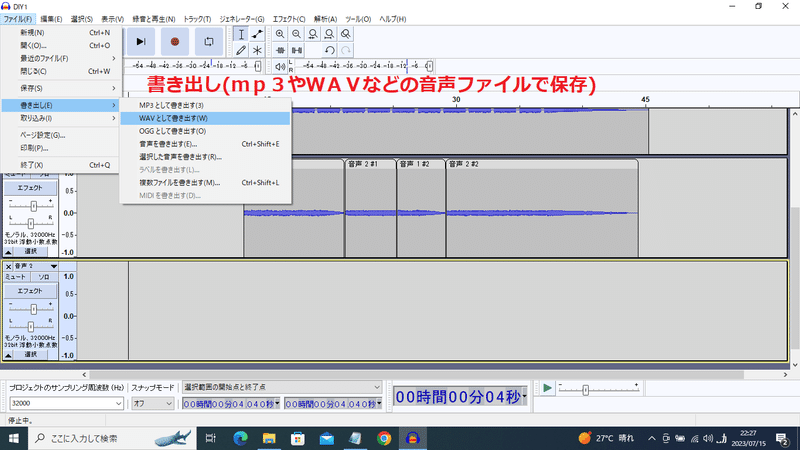Click Audacity icon on the taskbar

[413, 438]
